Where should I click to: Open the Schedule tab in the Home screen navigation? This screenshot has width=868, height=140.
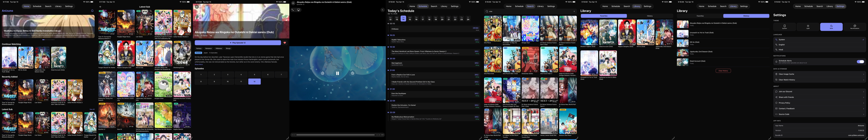pos(37,6)
